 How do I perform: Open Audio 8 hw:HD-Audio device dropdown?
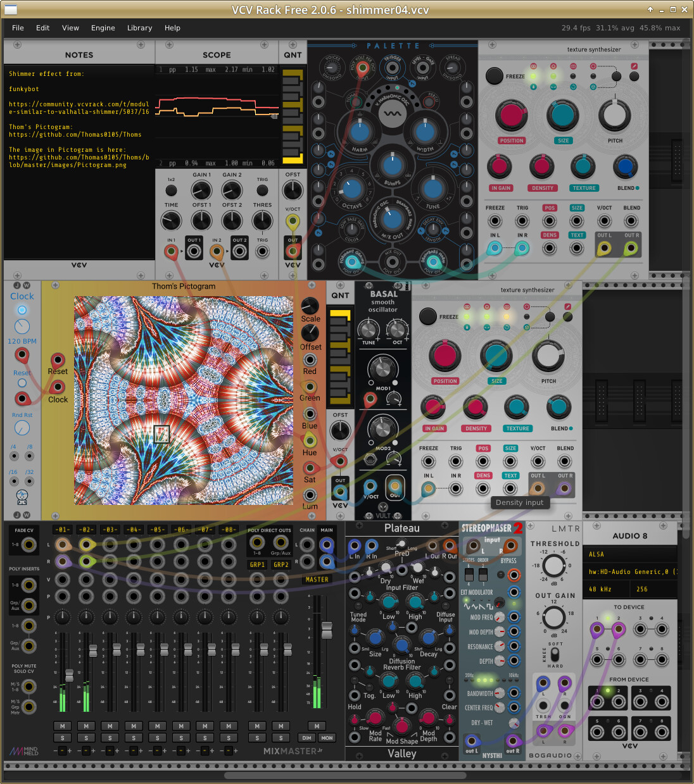coord(629,571)
